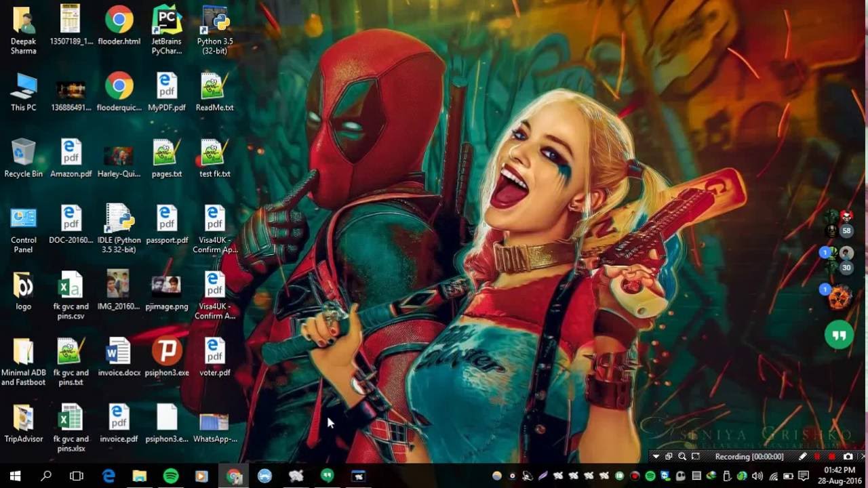868x488 pixels.
Task: Select Minimal ADB and Fastboot shortcut
Action: 24,363
